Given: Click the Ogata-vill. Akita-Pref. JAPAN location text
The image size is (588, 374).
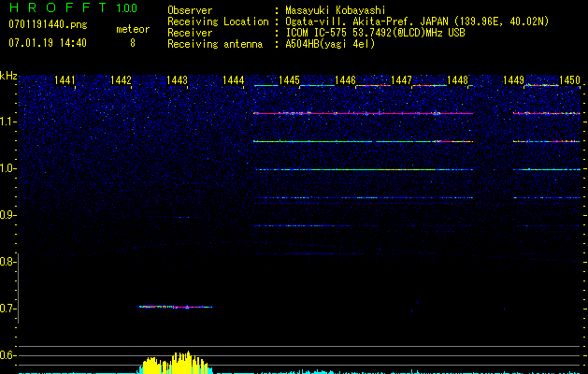Looking at the screenshot, I should tap(417, 22).
